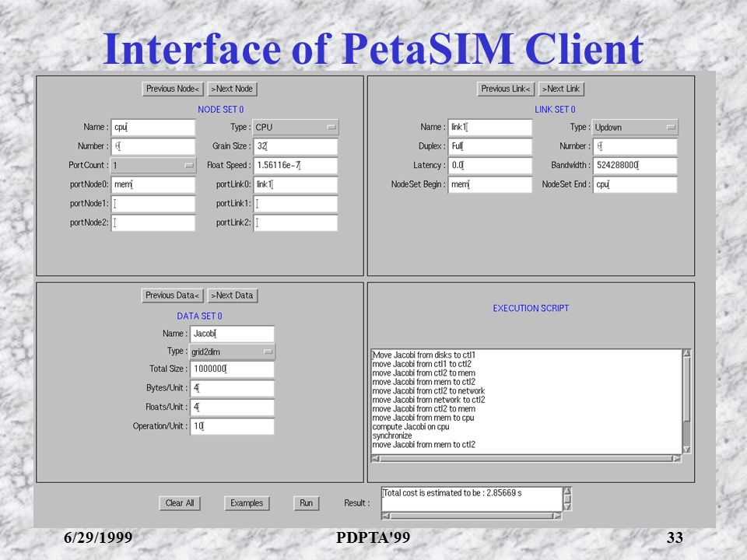Click the NODE SET 0 heading
This screenshot has width=747, height=560.
220,110
